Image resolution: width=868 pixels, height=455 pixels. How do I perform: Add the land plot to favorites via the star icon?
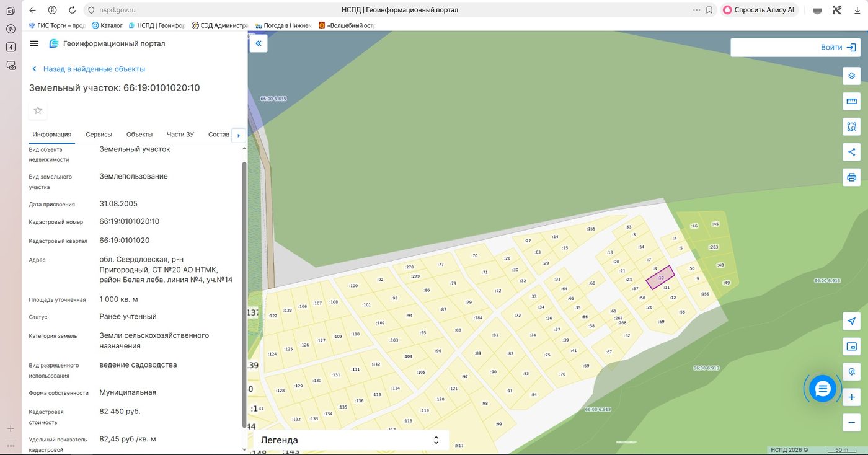point(38,110)
